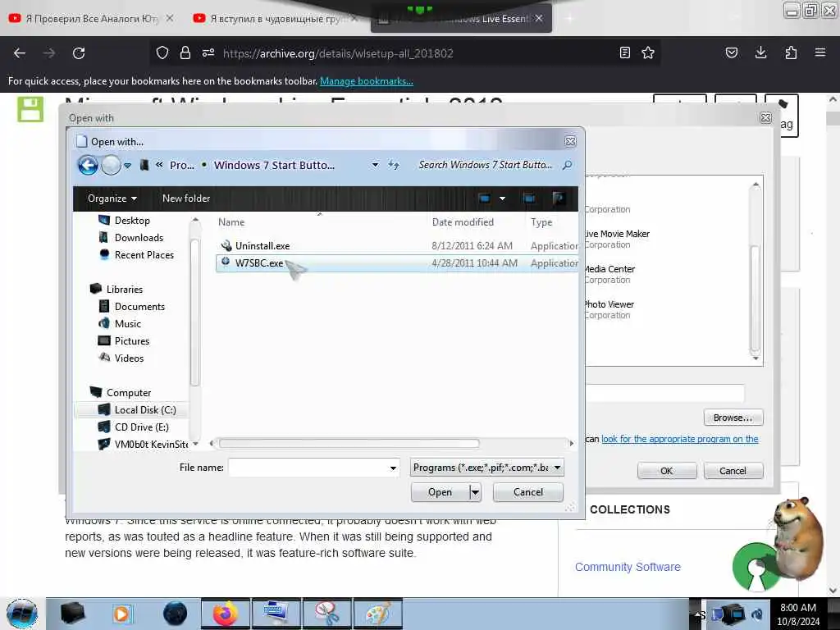
Task: Refresh the folder in the file dialog address bar
Action: (395, 165)
